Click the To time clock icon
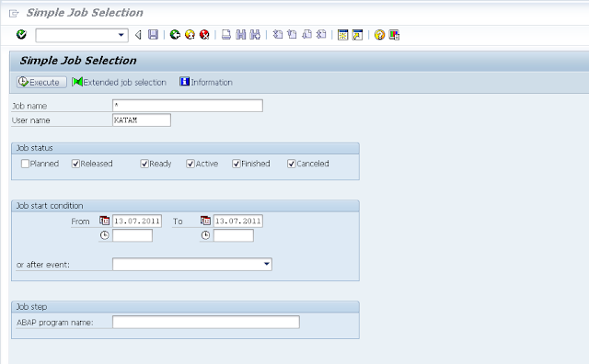The width and height of the screenshot is (589, 364). coord(205,235)
